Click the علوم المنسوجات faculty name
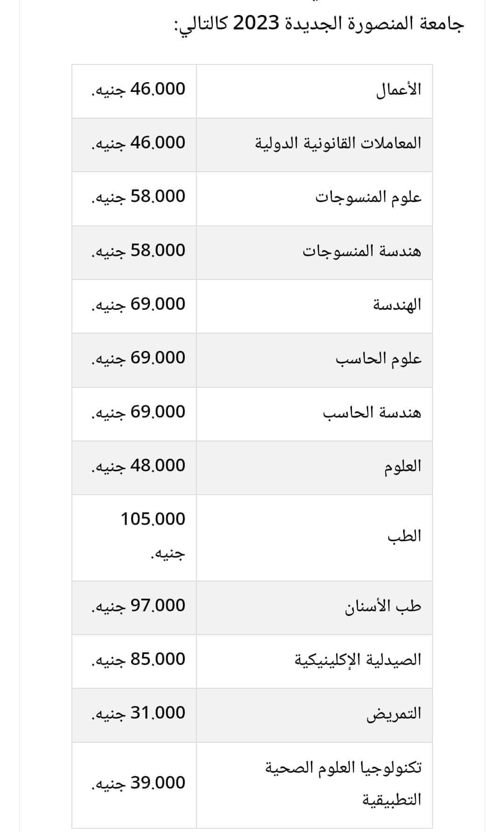504x832 pixels. coord(369,197)
